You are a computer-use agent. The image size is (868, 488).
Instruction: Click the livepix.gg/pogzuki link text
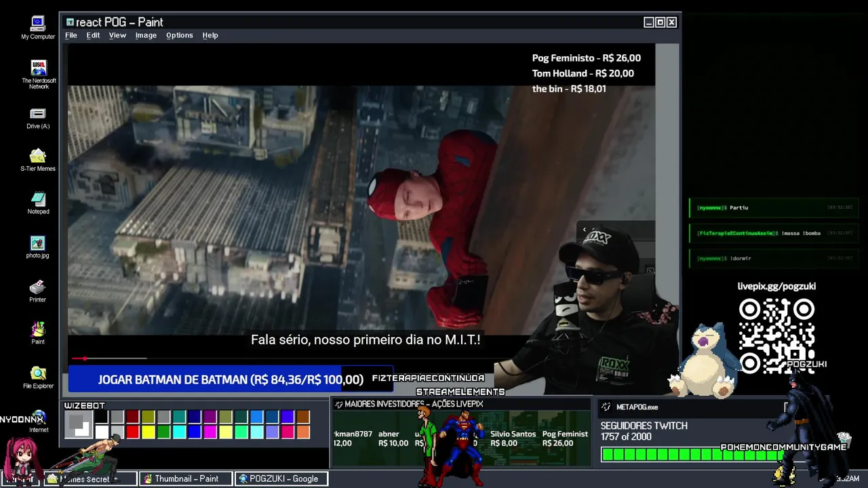[776, 286]
